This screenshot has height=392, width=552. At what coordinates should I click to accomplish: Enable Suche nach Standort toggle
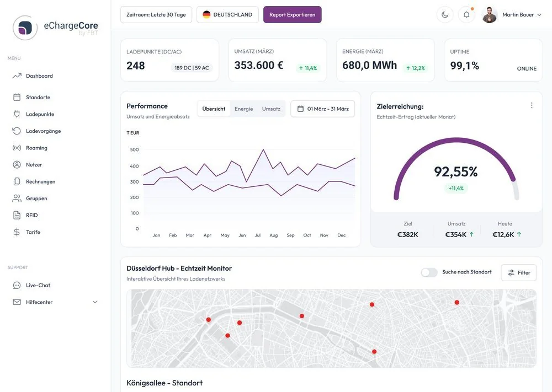click(x=429, y=272)
